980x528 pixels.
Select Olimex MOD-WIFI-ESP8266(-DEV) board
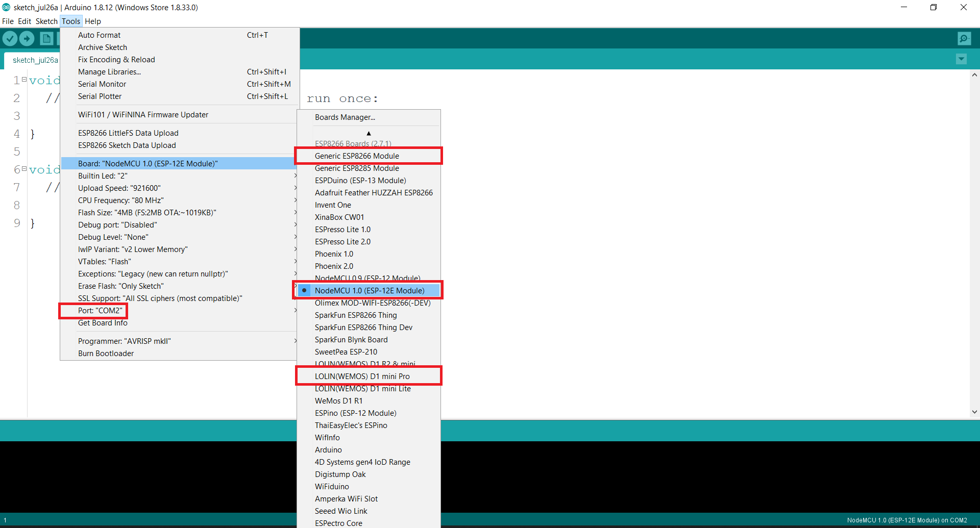click(369, 303)
